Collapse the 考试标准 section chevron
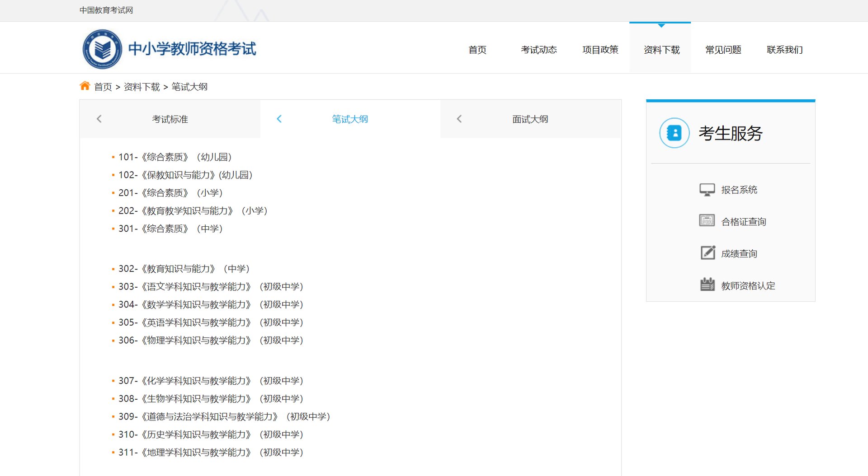 (x=99, y=119)
